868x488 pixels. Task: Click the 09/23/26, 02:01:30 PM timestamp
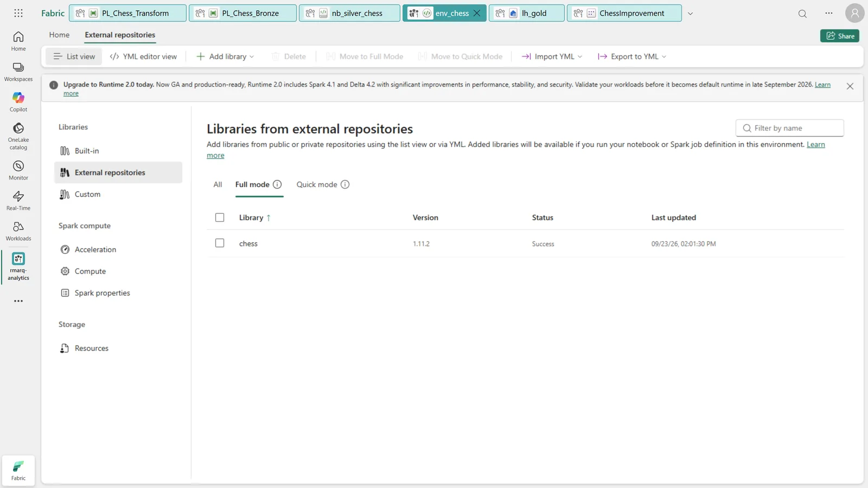(x=684, y=244)
